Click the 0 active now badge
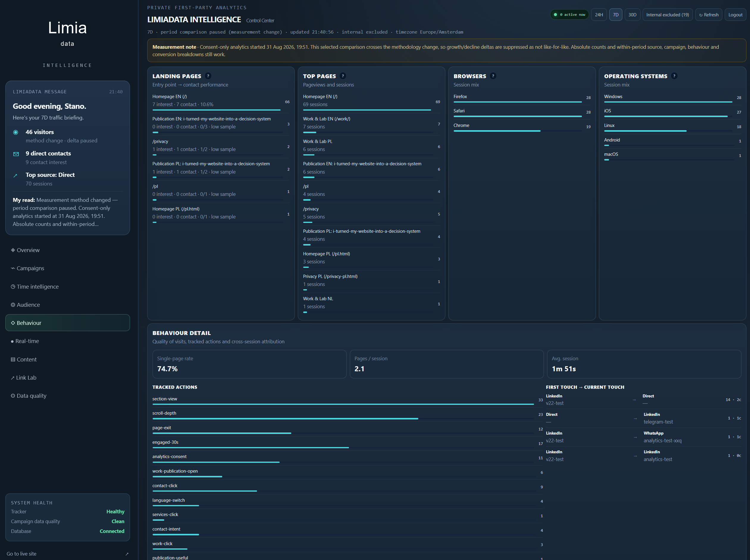Image resolution: width=750 pixels, height=560 pixels. [569, 15]
